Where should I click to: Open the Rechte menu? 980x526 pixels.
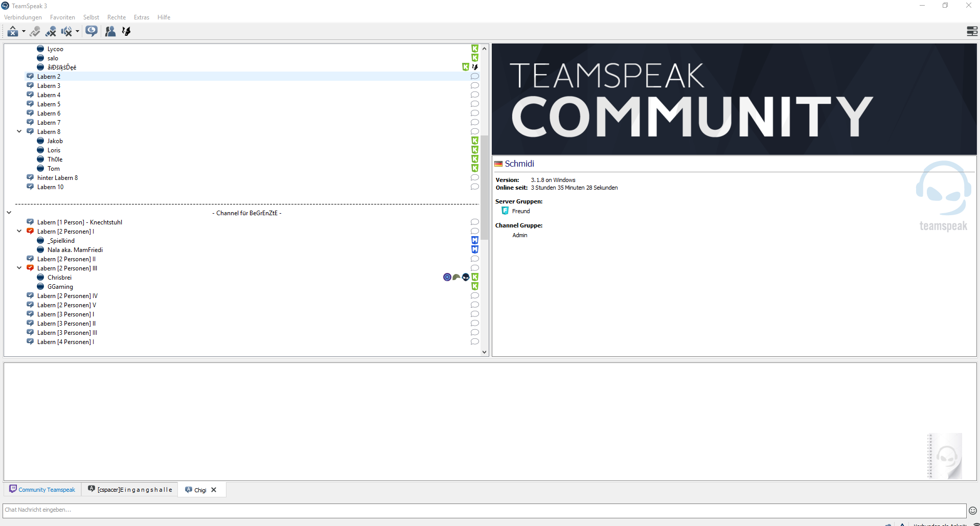coord(117,17)
